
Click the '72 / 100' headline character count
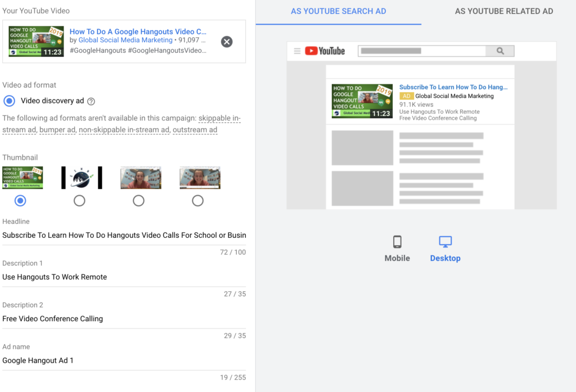click(233, 253)
